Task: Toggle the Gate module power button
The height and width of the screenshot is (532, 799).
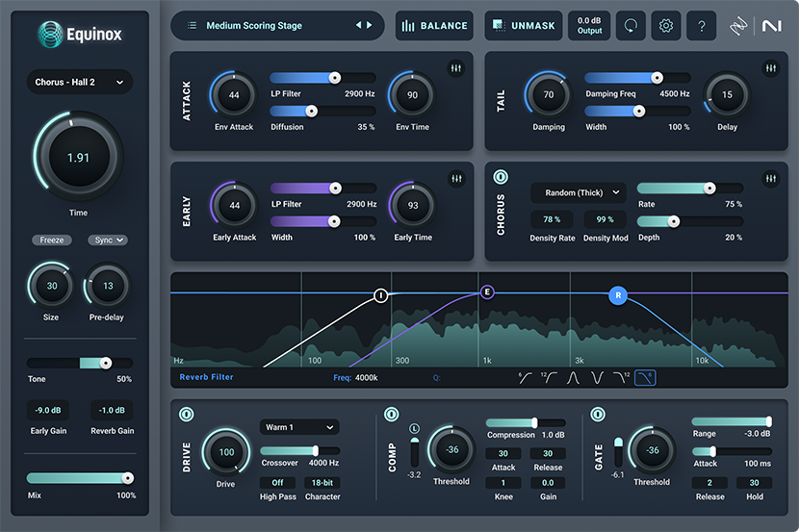Action: click(x=598, y=415)
